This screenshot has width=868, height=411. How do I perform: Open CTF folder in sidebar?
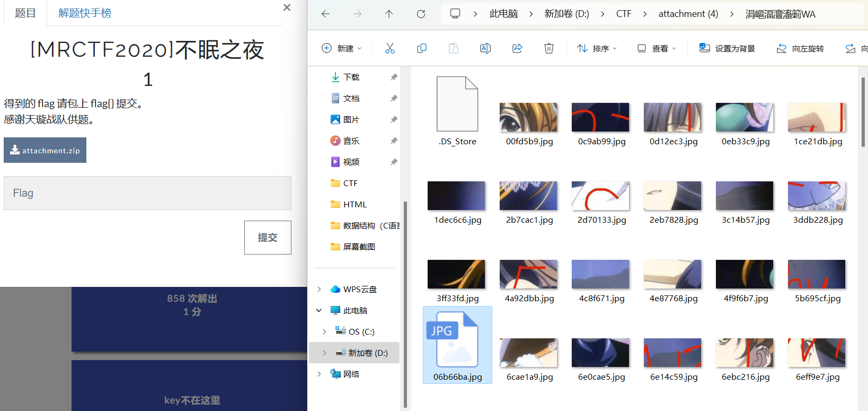point(350,183)
